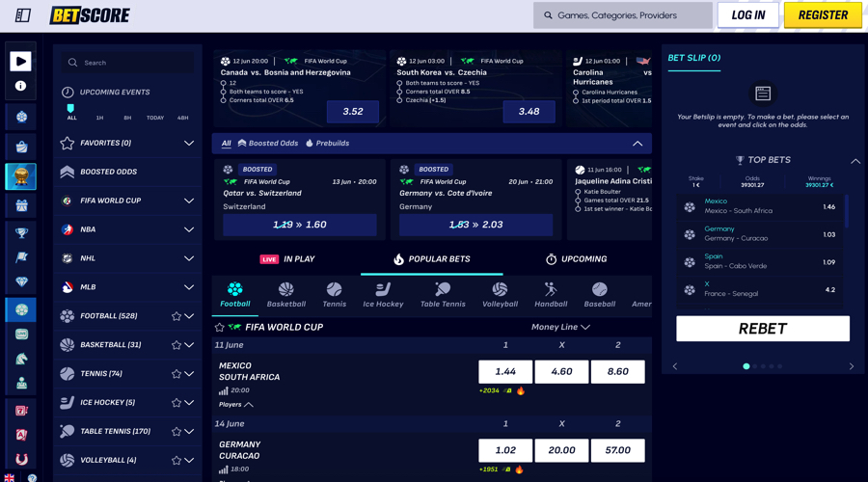Viewport: 868px width, 482px height.
Task: Collapse the boosted odds panel chevron
Action: pos(637,144)
